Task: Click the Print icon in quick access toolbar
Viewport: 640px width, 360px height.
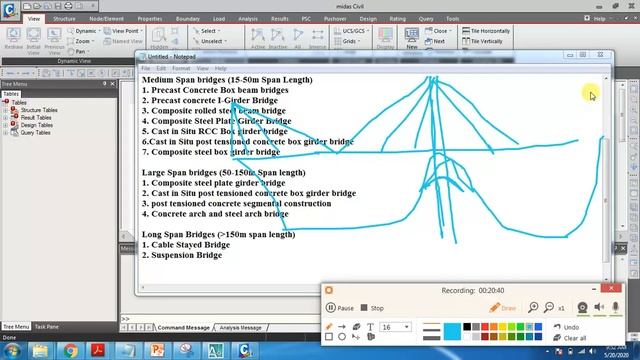Action: click(68, 6)
